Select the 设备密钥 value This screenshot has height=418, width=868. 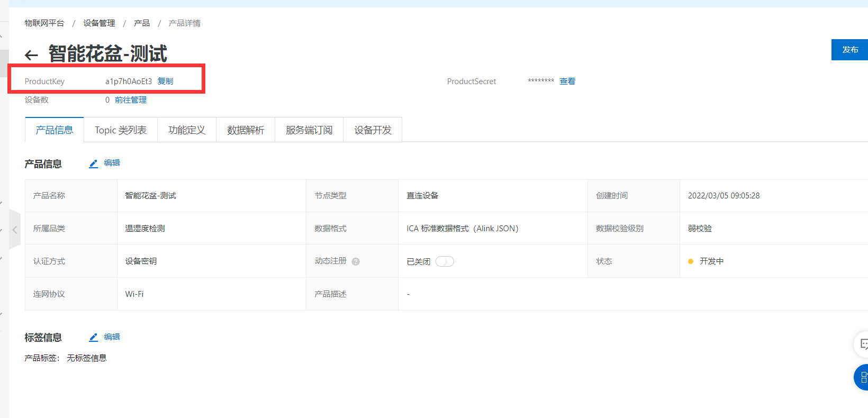pyautogui.click(x=141, y=261)
